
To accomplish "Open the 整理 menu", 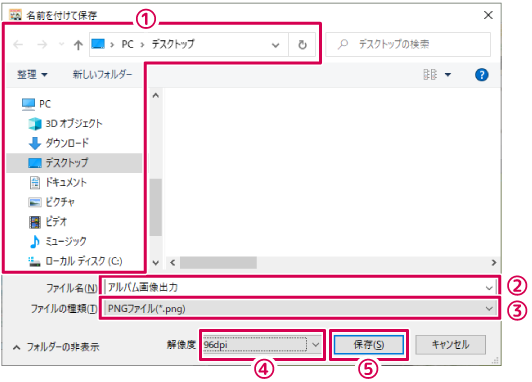I will coord(32,74).
